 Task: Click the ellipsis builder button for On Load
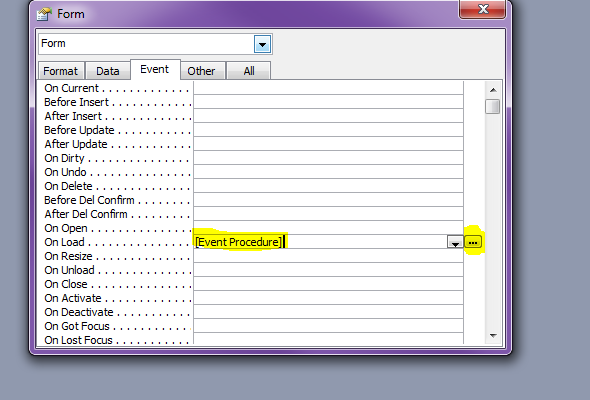pyautogui.click(x=473, y=242)
